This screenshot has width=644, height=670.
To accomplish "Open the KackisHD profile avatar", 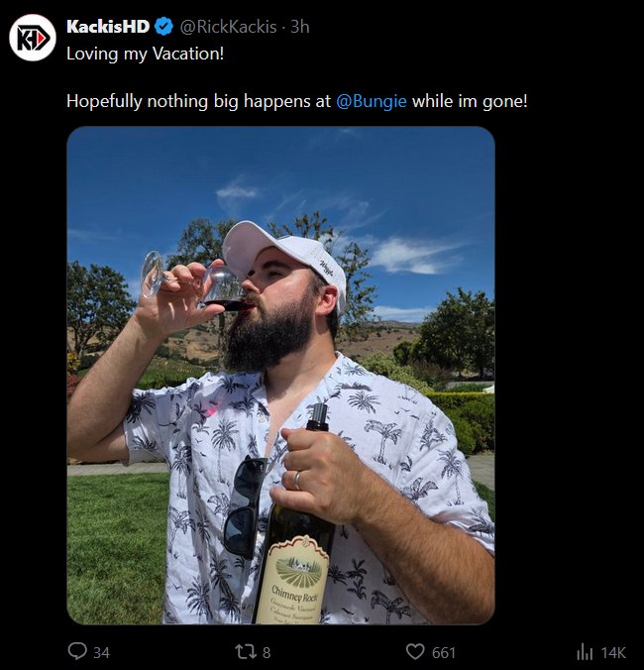I will pos(33,39).
